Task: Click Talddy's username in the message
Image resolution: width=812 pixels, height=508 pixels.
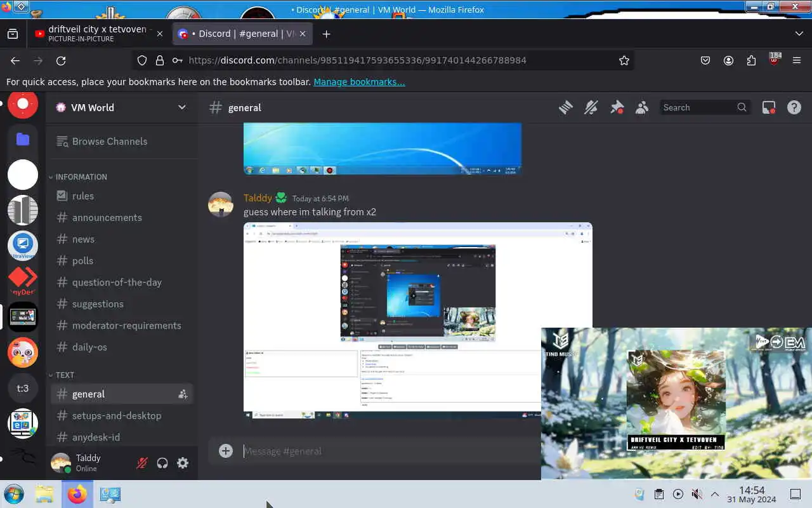Action: (258, 197)
